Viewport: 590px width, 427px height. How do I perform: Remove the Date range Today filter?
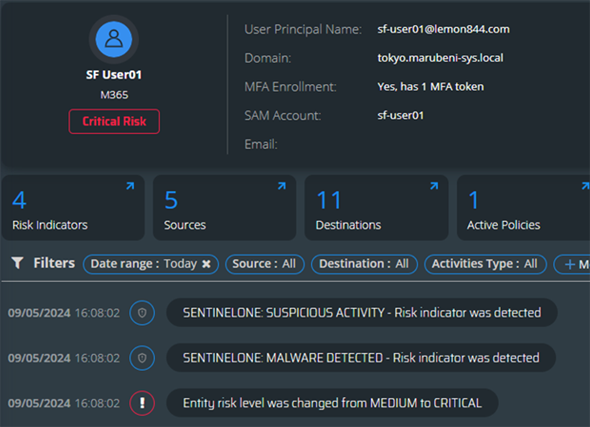click(x=206, y=264)
